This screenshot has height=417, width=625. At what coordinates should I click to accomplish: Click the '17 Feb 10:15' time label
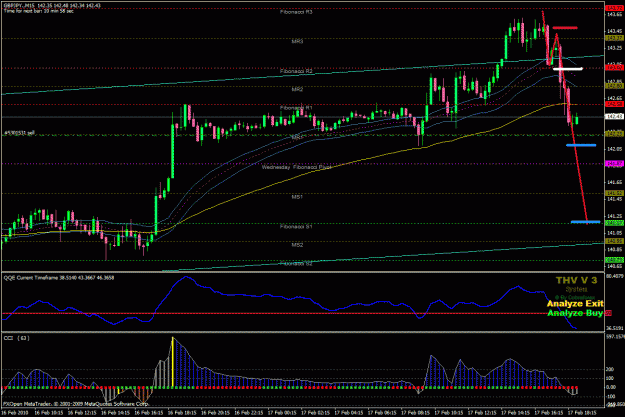pos(448,413)
